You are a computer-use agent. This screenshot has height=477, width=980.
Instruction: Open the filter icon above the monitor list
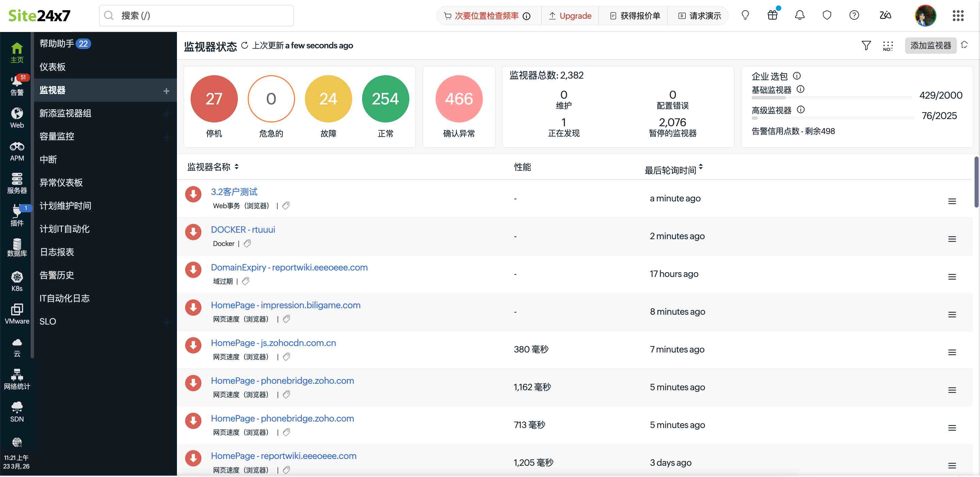click(x=866, y=45)
